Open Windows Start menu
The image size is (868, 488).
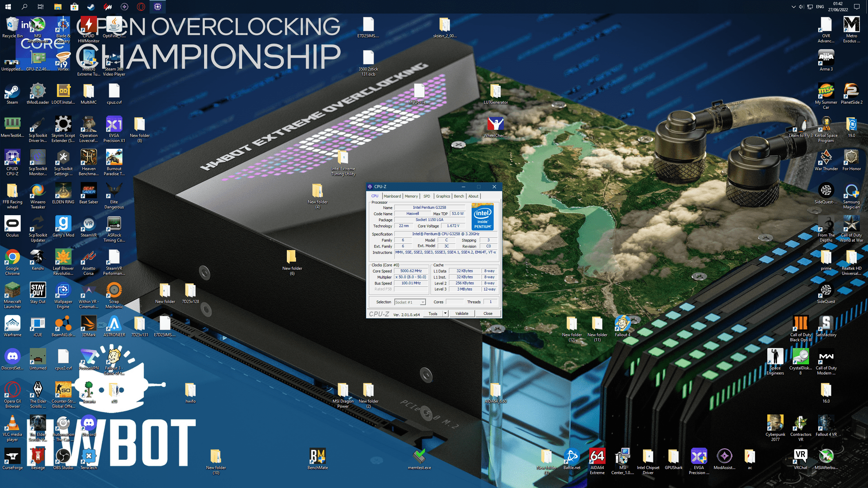click(8, 6)
